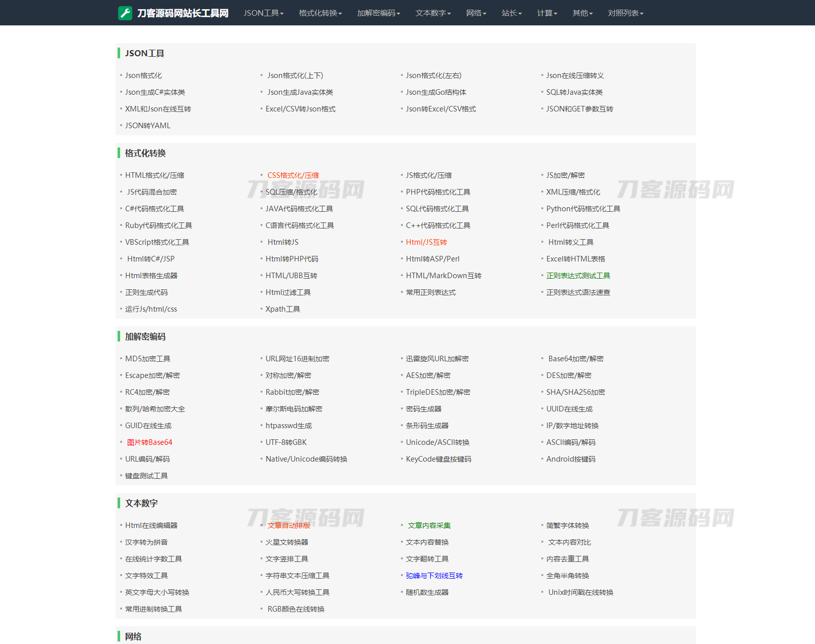Click the red 图片转Base64 link
The height and width of the screenshot is (644, 815).
150,442
